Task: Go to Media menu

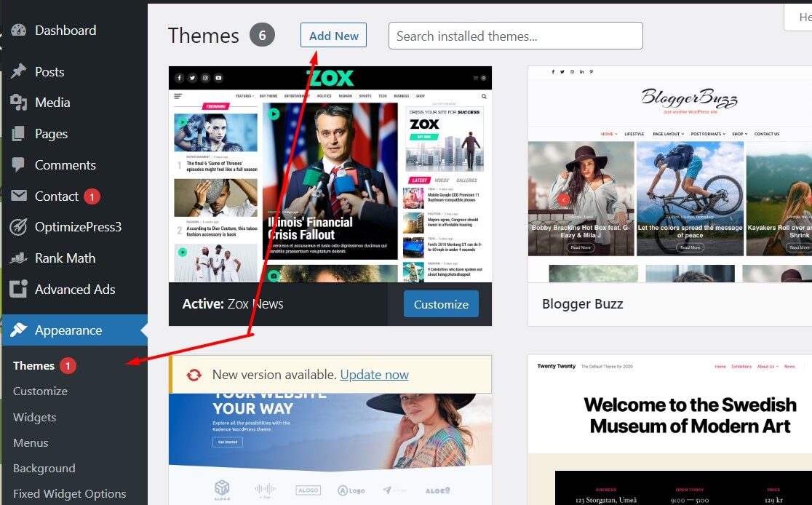Action: (x=52, y=103)
